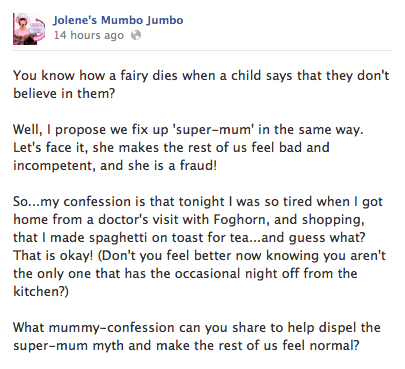
Task: Click the words 'Let's face it'
Action: tap(50, 147)
